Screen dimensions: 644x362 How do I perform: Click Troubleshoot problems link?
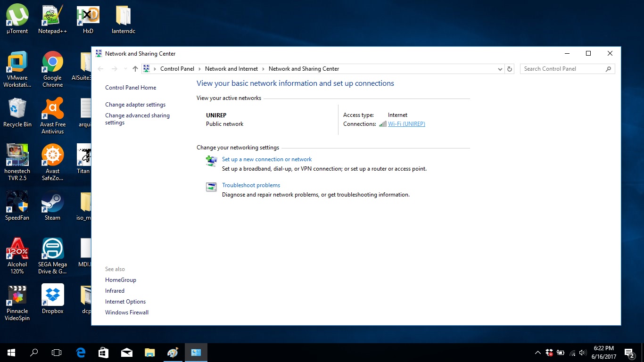tap(251, 185)
